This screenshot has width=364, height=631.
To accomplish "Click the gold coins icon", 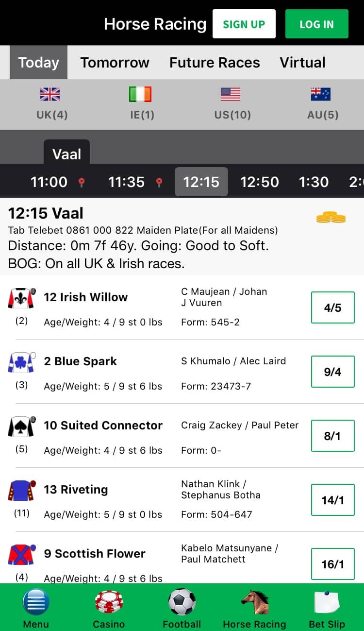I will pos(331,217).
